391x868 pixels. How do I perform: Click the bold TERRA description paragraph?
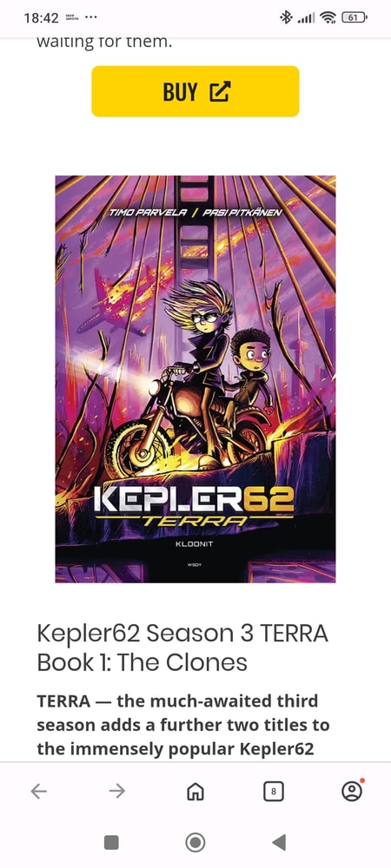coord(183,725)
